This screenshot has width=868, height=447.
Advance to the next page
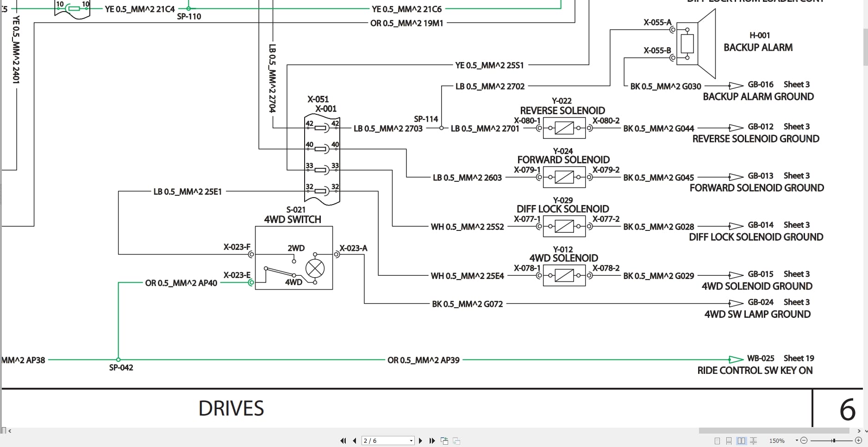click(x=421, y=441)
